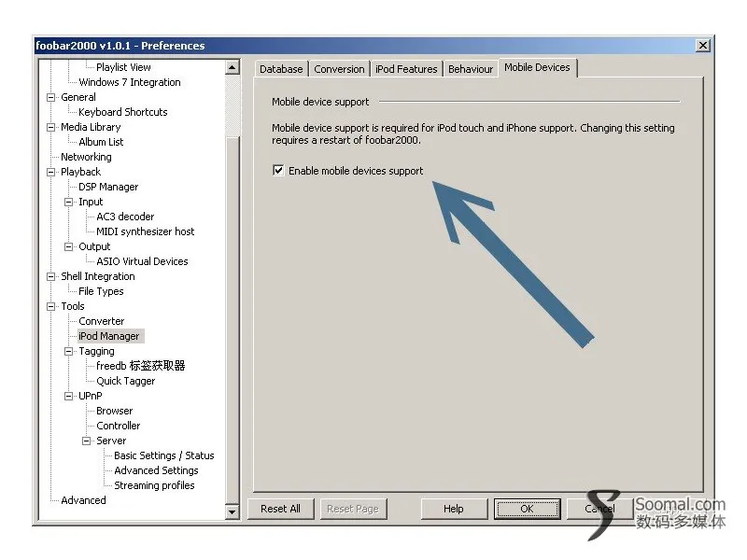This screenshot has height=560, width=747.
Task: Open Quick Tagger settings
Action: (126, 381)
